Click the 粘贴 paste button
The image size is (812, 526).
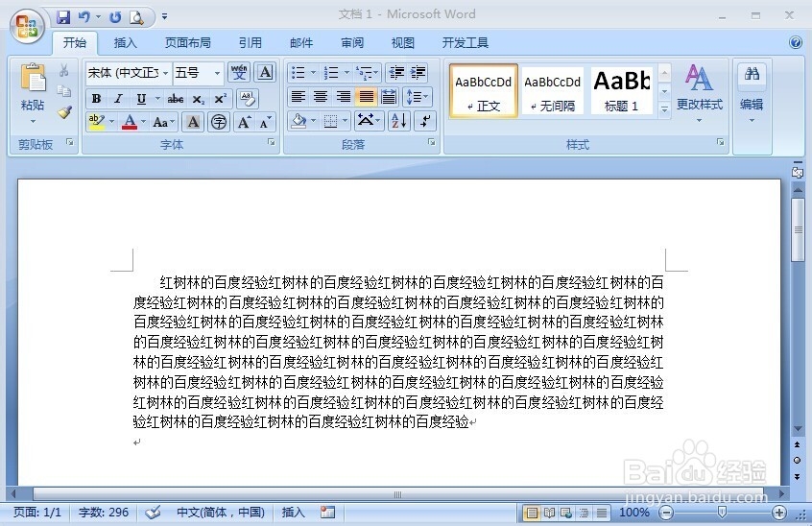click(32, 93)
